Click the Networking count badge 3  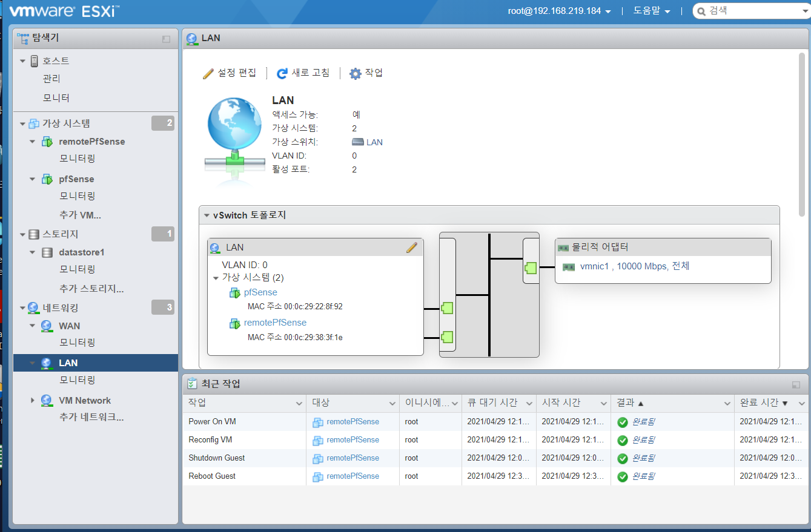(x=163, y=308)
